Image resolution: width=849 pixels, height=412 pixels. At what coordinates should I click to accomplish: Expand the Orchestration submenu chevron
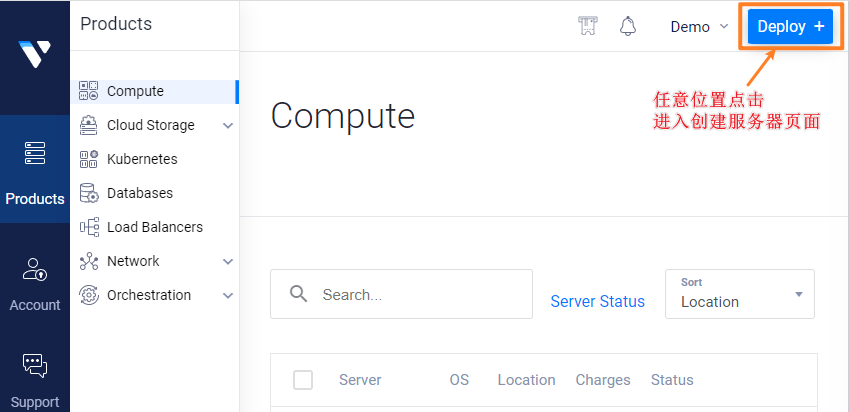coord(228,296)
